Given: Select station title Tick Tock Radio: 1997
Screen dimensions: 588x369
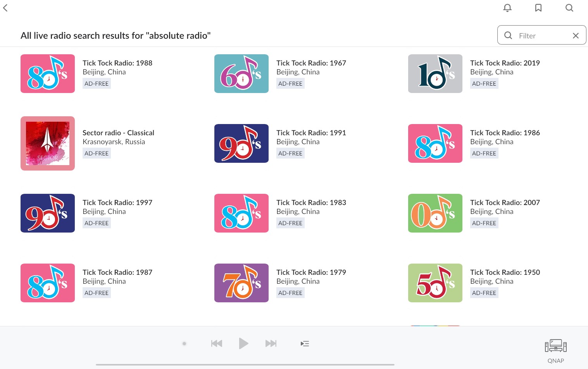Looking at the screenshot, I should (117, 202).
